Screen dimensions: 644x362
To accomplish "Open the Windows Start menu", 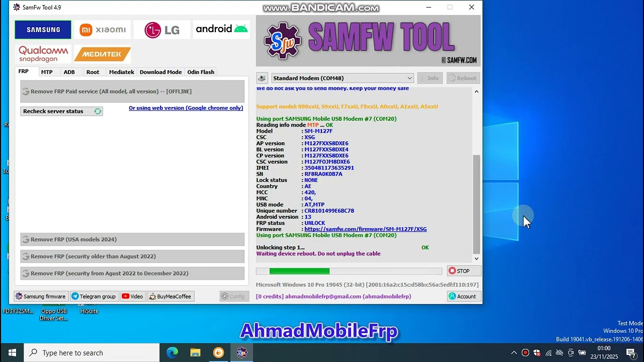I will coord(12,353).
